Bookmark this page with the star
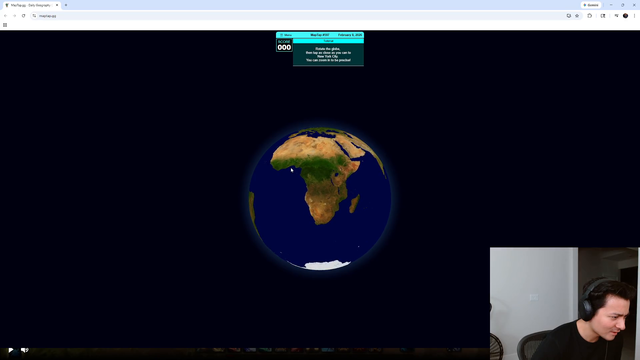The image size is (640, 360). [577, 16]
